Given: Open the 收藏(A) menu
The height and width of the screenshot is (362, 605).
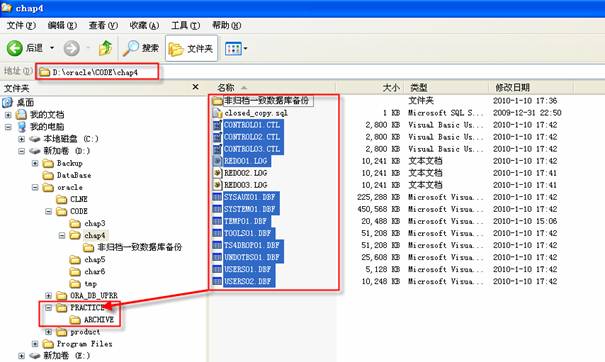Looking at the screenshot, I should tap(144, 25).
